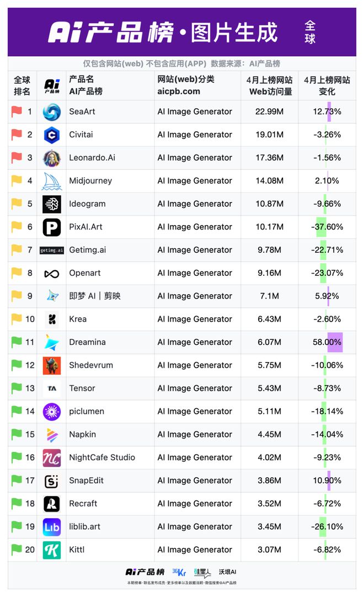
Task: Select the SnapEdit logo icon
Action: tap(52, 481)
